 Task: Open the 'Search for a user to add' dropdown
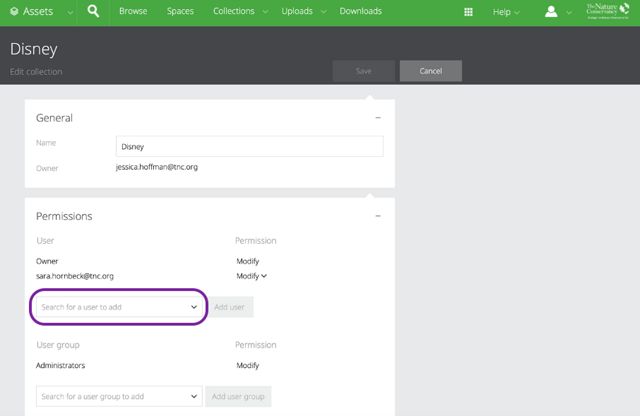119,307
